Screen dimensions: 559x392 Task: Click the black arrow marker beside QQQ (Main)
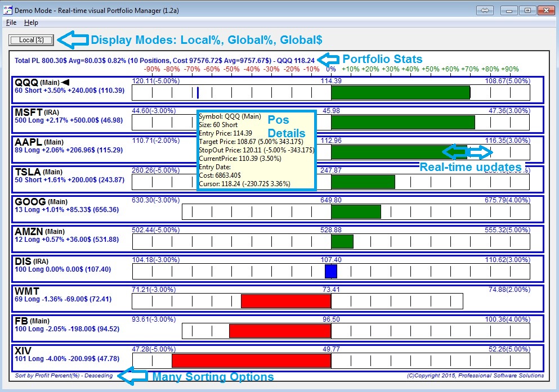65,83
